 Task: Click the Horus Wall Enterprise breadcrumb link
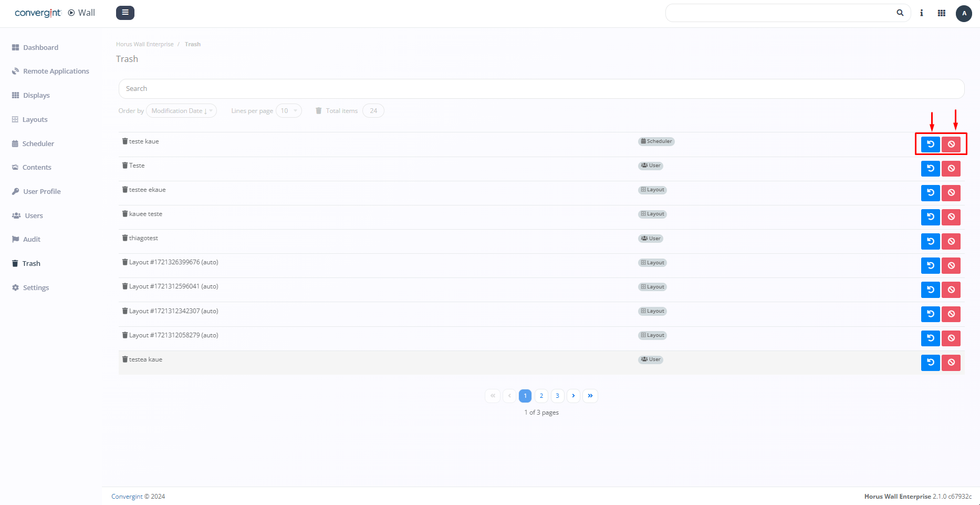click(144, 44)
